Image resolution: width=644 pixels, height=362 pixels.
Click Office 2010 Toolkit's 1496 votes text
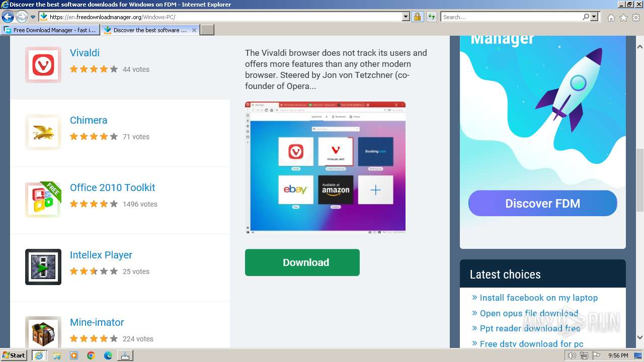[140, 204]
